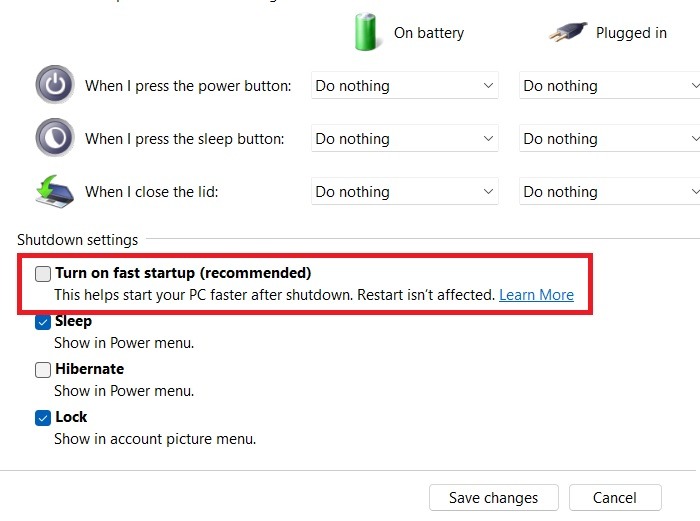The image size is (700, 521).
Task: Click the power button icon
Action: tap(55, 84)
